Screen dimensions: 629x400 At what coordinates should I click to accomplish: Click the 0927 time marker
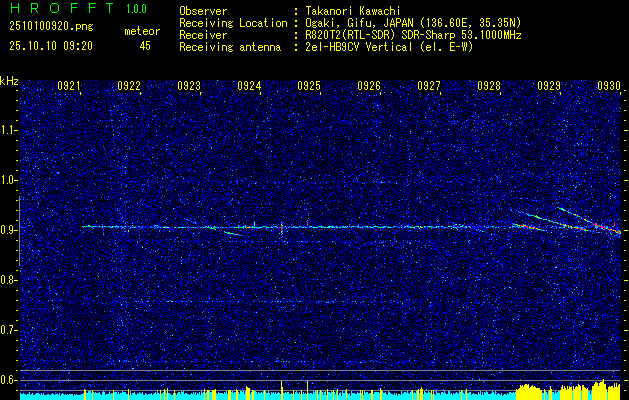[429, 85]
